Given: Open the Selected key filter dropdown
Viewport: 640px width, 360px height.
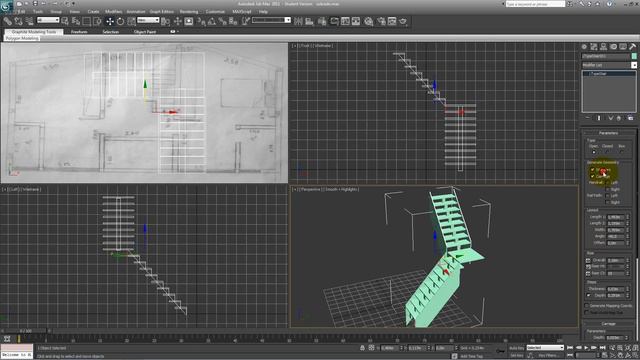Looking at the screenshot, I should [x=545, y=348].
